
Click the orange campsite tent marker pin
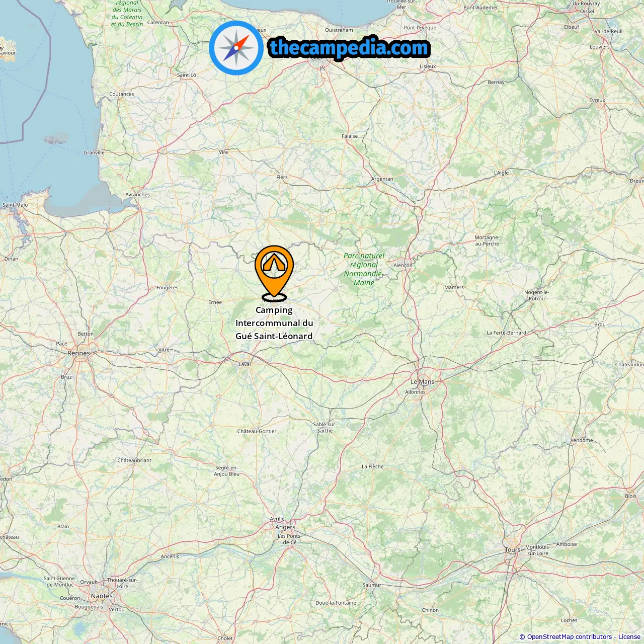tap(274, 273)
